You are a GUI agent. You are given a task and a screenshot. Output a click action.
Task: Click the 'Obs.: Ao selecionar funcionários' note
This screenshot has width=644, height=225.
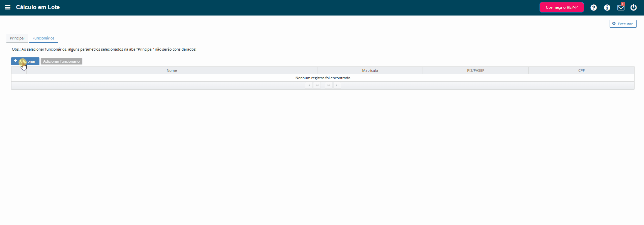104,49
